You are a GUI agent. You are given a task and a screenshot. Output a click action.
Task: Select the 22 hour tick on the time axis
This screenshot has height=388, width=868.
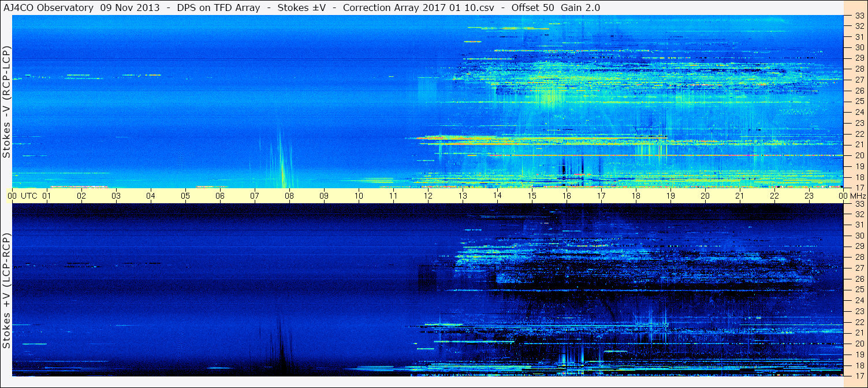click(x=774, y=196)
